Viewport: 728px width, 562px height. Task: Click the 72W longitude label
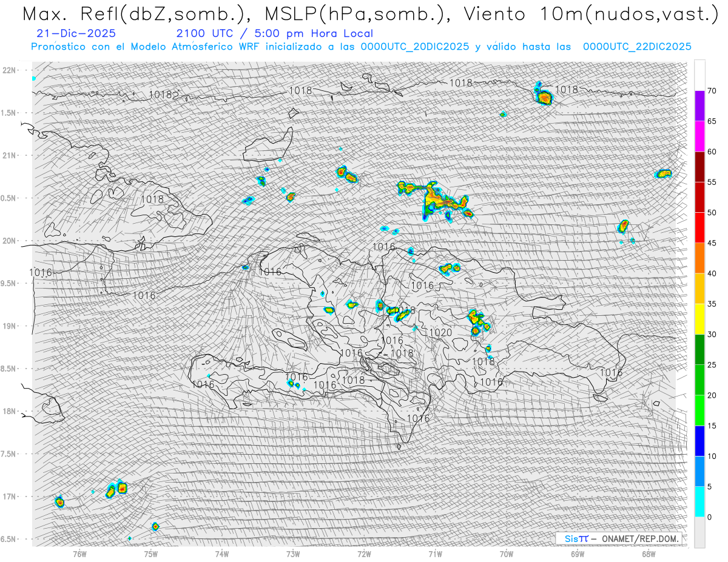[364, 554]
